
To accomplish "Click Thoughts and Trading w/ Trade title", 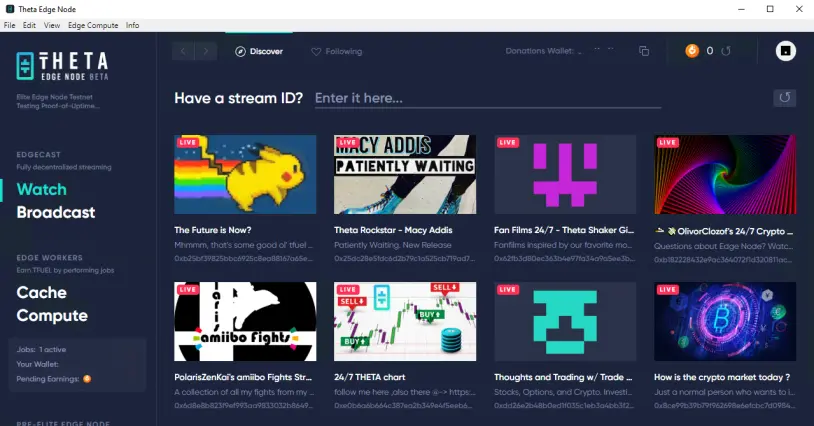I will (563, 377).
